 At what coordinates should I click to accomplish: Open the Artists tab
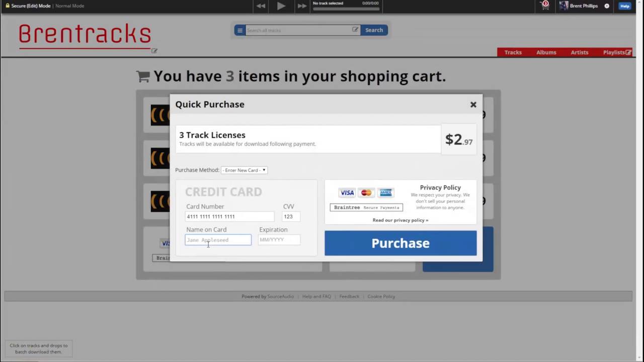coord(579,52)
